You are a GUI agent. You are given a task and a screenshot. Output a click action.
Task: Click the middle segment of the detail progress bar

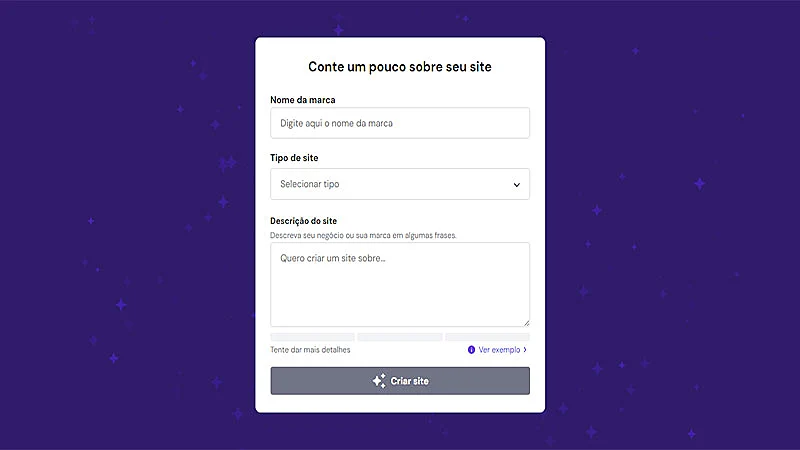click(399, 337)
